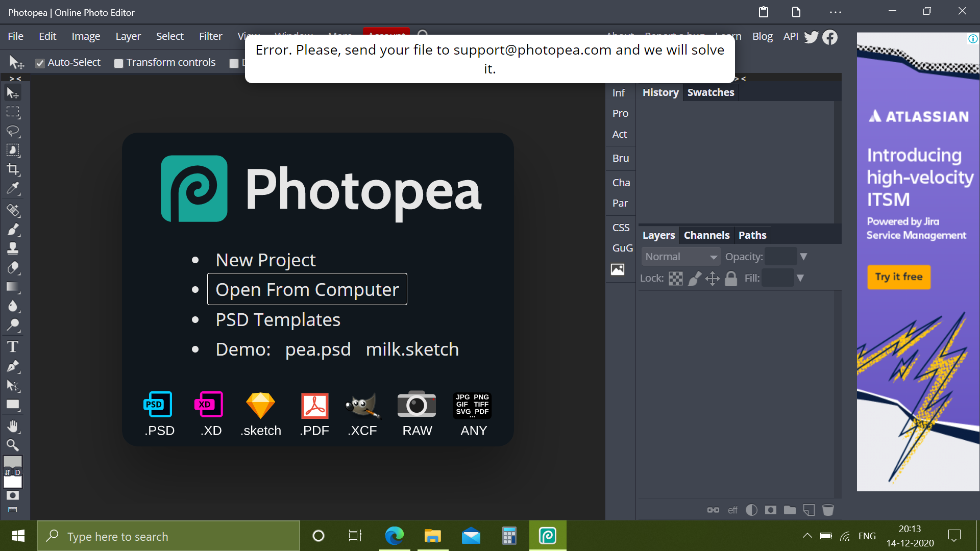980x551 pixels.
Task: Select the Eyedropper tool
Action: tap(13, 188)
